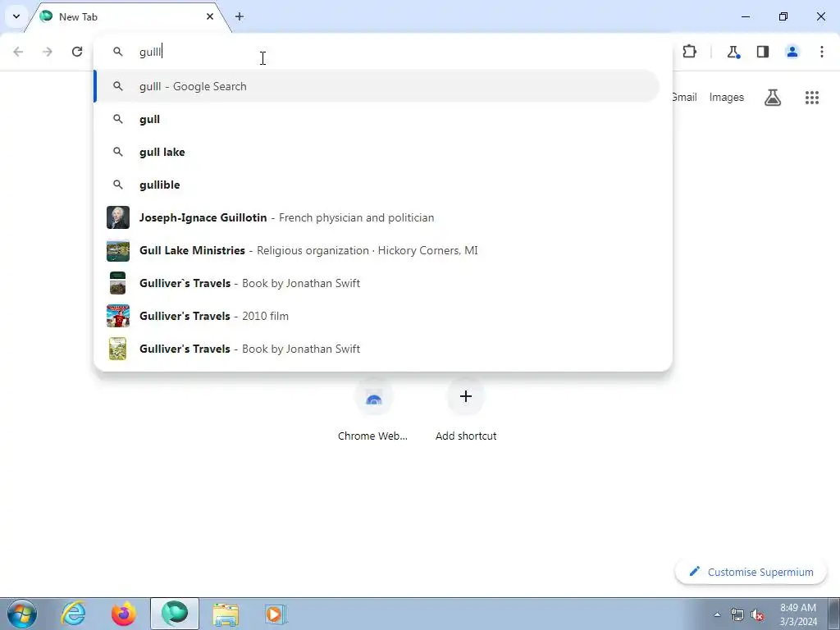This screenshot has width=840, height=630.
Task: Select the Gull Lake Ministries suggestion
Action: (x=377, y=250)
